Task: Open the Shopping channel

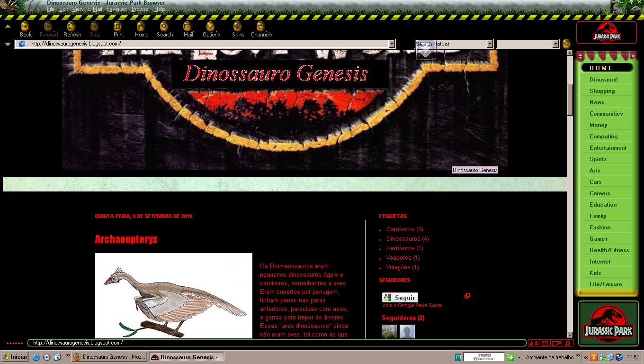Action: (x=602, y=91)
